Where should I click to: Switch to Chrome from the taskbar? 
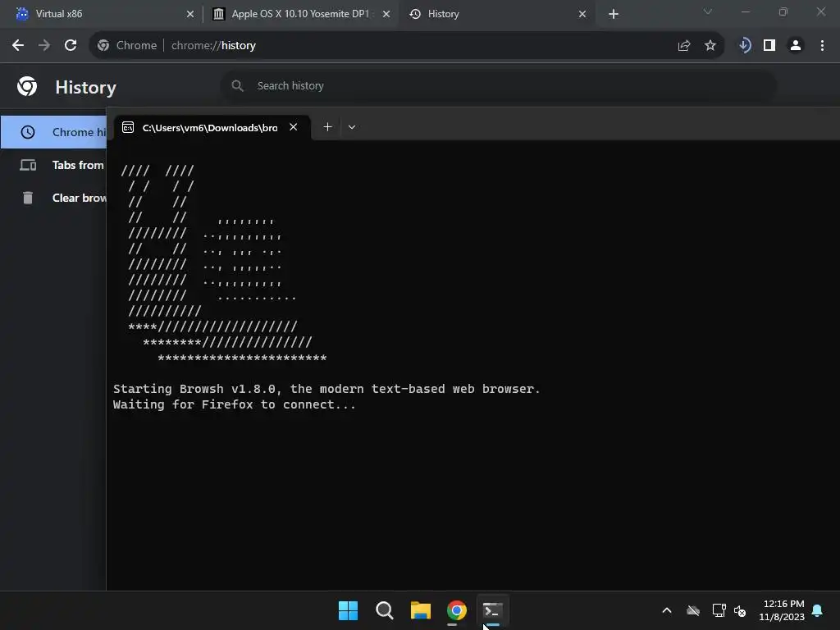456,610
